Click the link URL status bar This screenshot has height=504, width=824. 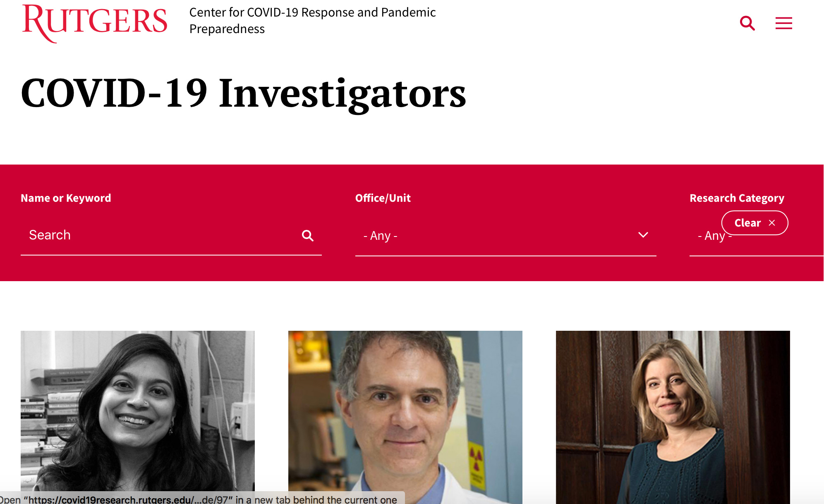pos(202,499)
